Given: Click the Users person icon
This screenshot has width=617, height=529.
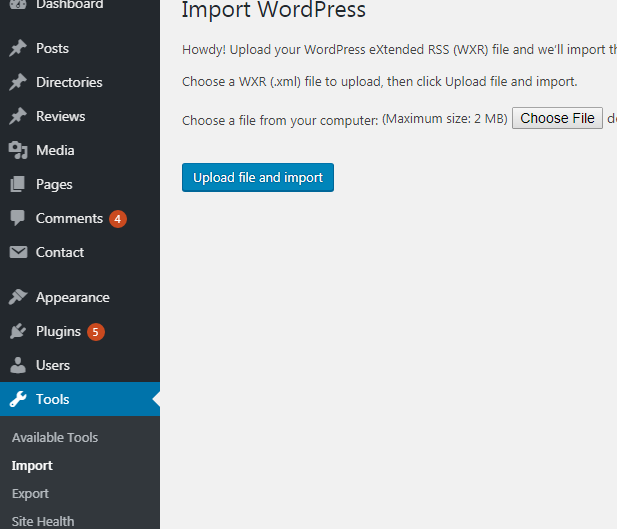Looking at the screenshot, I should 18,365.
